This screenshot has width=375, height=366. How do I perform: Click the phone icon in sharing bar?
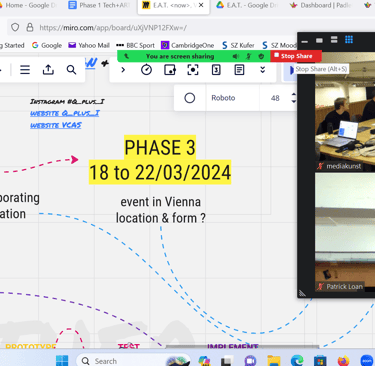(126, 56)
